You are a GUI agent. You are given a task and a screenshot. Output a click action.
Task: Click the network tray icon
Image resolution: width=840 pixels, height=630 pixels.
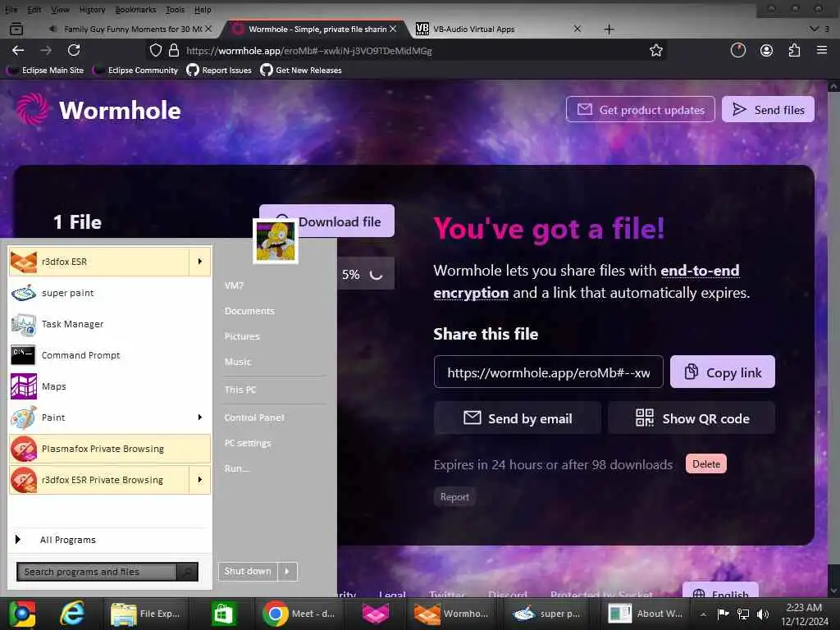pos(743,614)
